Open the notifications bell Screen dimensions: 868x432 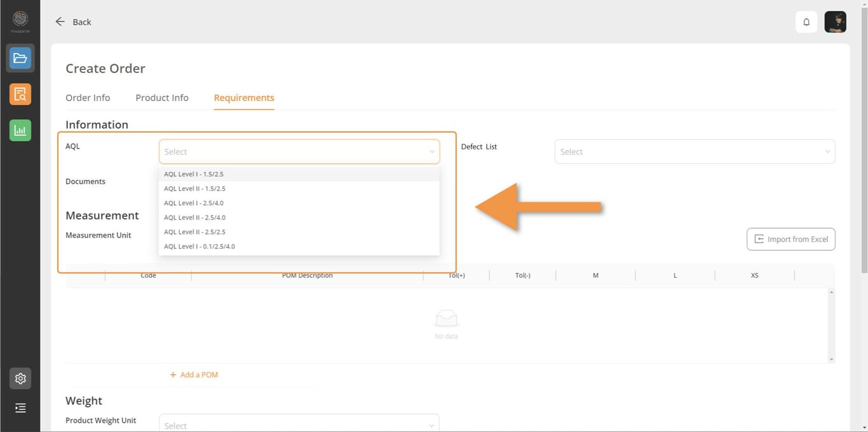pos(806,22)
